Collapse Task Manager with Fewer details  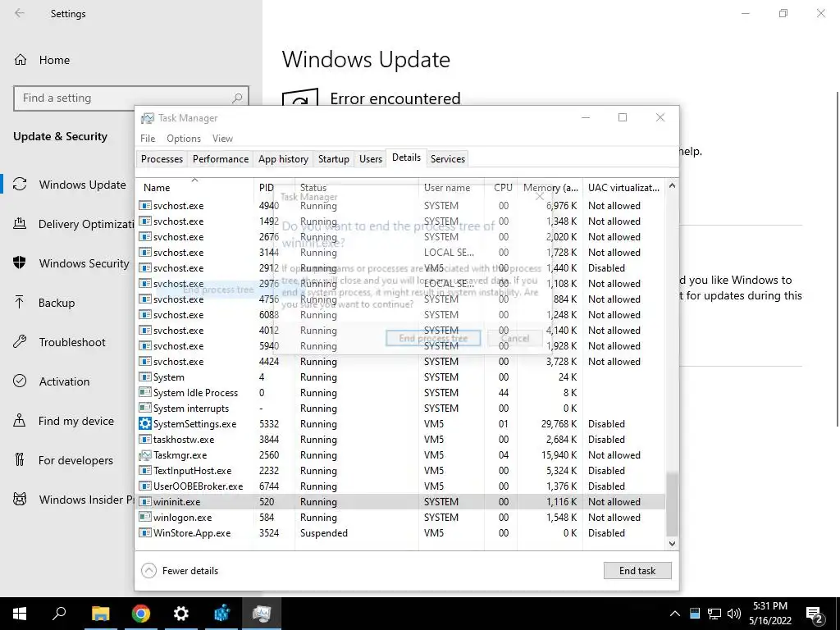(x=180, y=571)
